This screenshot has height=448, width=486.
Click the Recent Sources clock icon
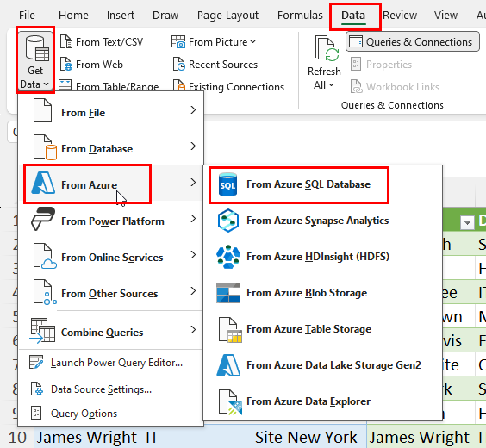(179, 65)
